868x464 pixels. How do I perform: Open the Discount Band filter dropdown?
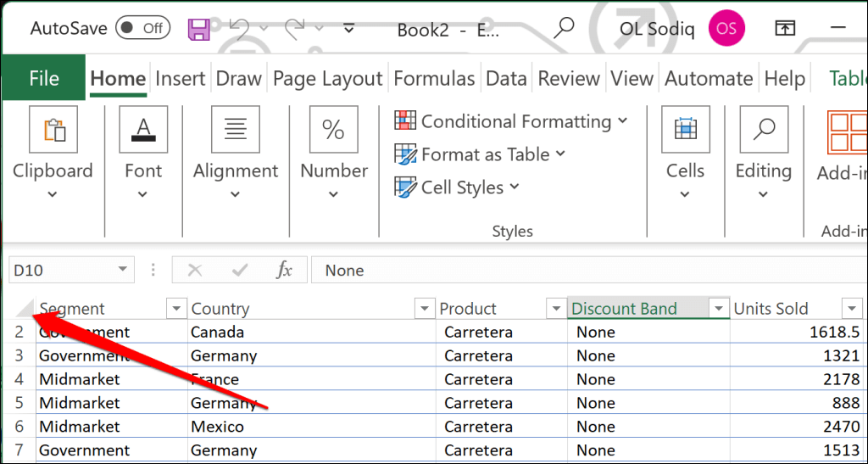pos(719,309)
